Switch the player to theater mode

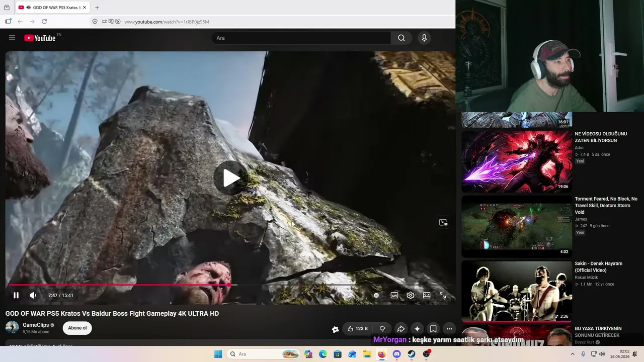[427, 295]
